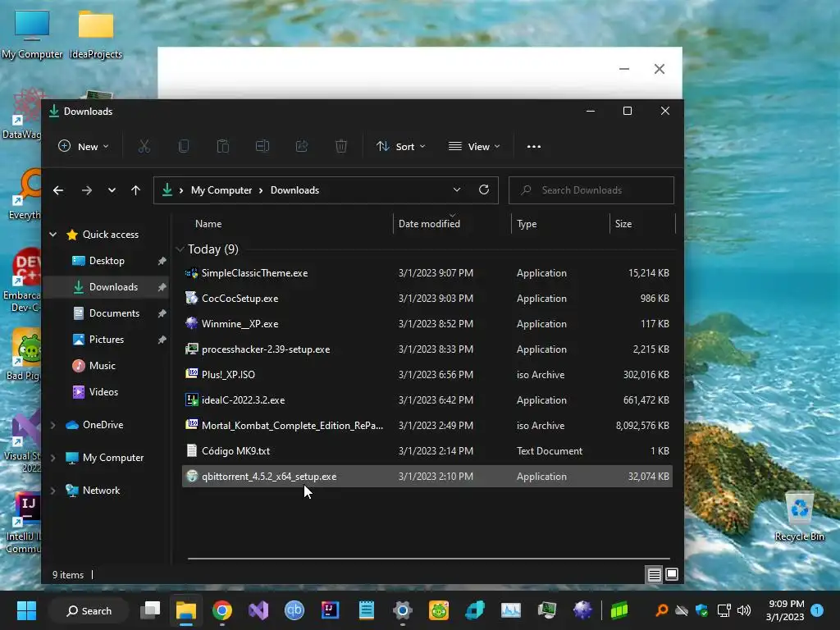Viewport: 840px width, 630px height.
Task: Select Código MK9.txt file
Action: (x=427, y=451)
